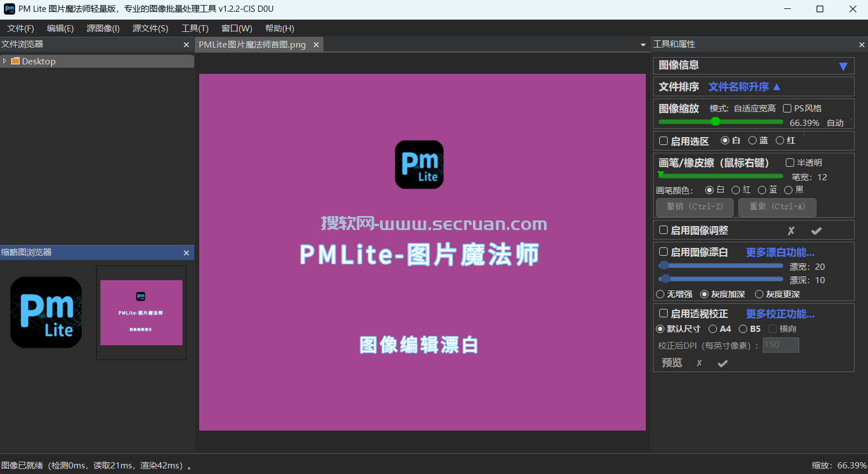The width and height of the screenshot is (868, 474).
Task: Click the 校正后DPI input field
Action: coord(781,345)
